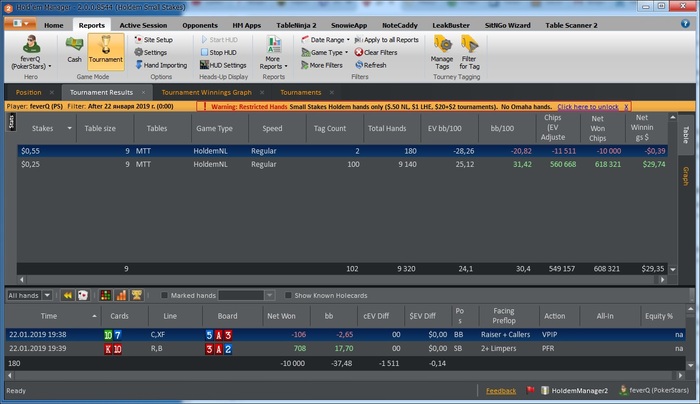
Task: Switch to Position report tab
Action: (x=29, y=92)
